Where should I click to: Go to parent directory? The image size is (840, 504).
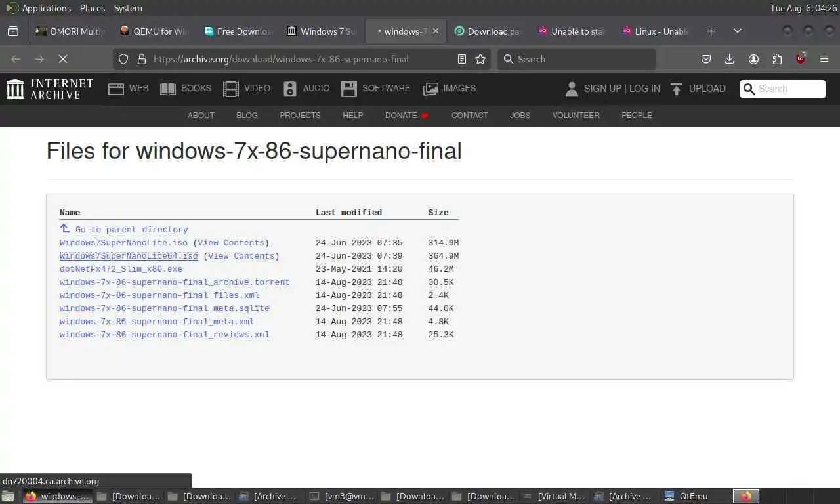[124, 229]
